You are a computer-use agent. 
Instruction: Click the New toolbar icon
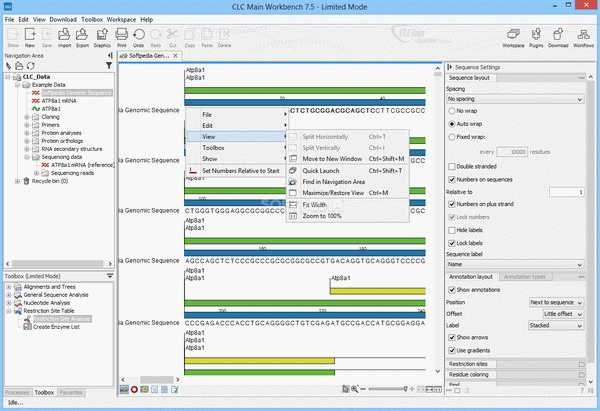30,37
